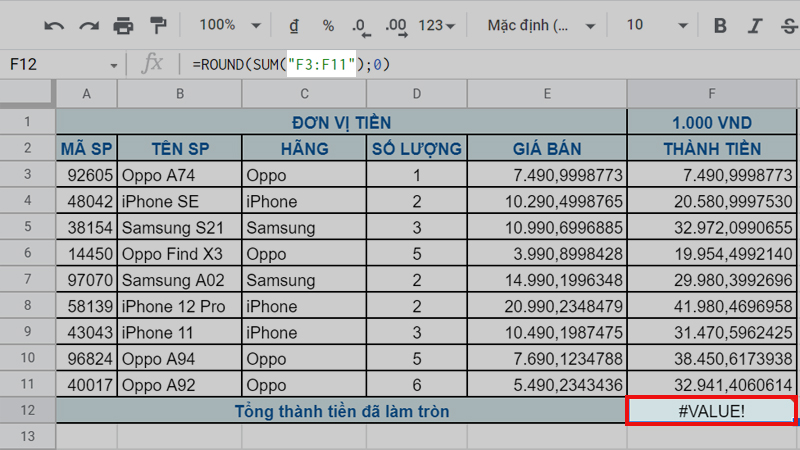800x450 pixels.
Task: Increase decimal places icon
Action: (397, 27)
